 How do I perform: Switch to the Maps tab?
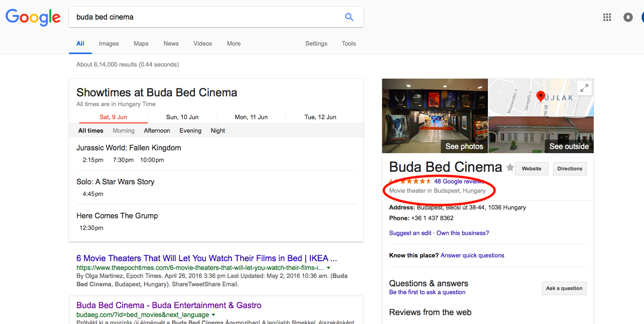[141, 43]
